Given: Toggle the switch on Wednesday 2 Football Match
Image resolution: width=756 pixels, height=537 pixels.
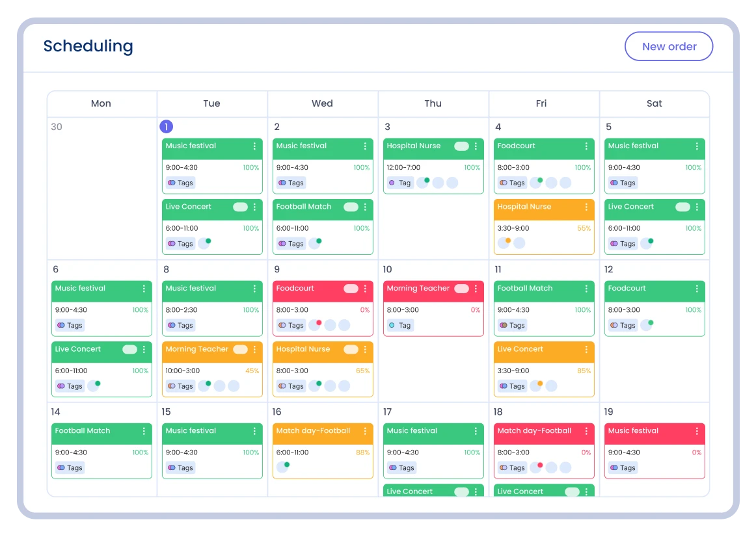Looking at the screenshot, I should [x=351, y=207].
